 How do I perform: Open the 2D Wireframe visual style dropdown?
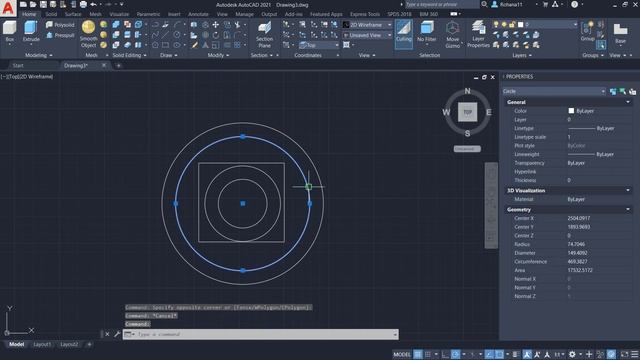pos(367,25)
